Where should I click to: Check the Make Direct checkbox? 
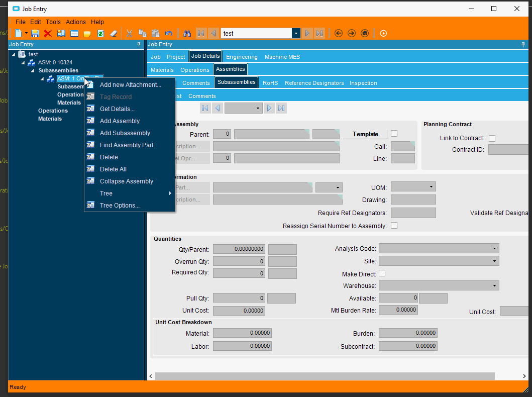(382, 273)
